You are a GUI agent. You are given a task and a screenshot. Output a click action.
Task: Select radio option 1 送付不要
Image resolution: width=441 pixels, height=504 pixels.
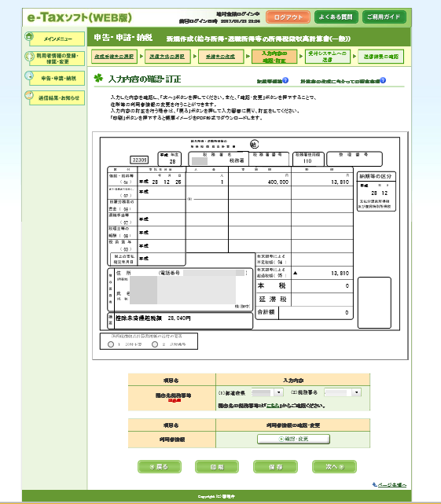tap(111, 344)
